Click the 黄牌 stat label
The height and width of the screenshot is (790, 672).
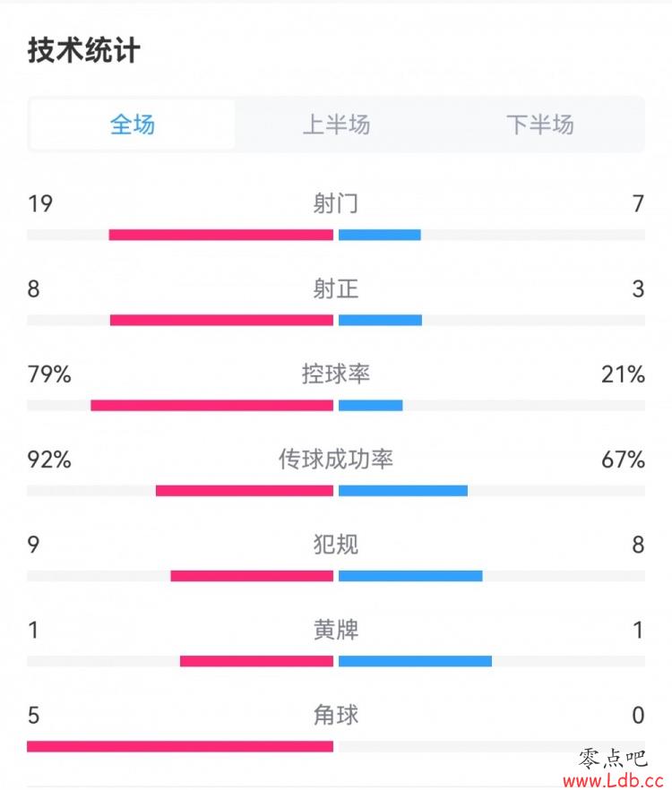(x=336, y=630)
